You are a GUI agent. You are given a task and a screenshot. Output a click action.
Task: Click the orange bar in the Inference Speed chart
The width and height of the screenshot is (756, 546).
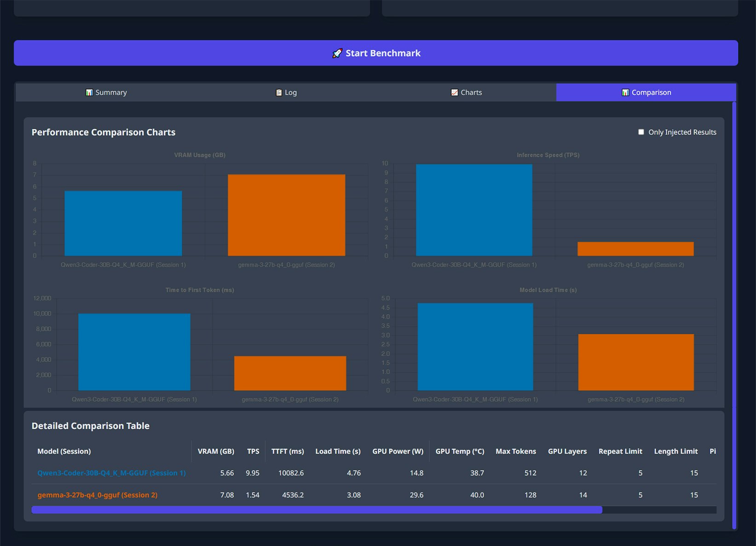tap(635, 248)
